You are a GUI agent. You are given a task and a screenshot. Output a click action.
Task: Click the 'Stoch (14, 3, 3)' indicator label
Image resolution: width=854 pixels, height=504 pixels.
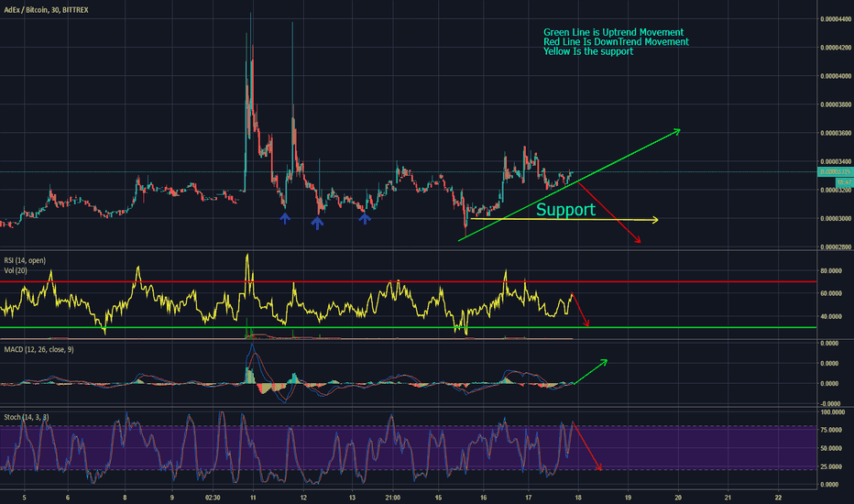pos(27,417)
